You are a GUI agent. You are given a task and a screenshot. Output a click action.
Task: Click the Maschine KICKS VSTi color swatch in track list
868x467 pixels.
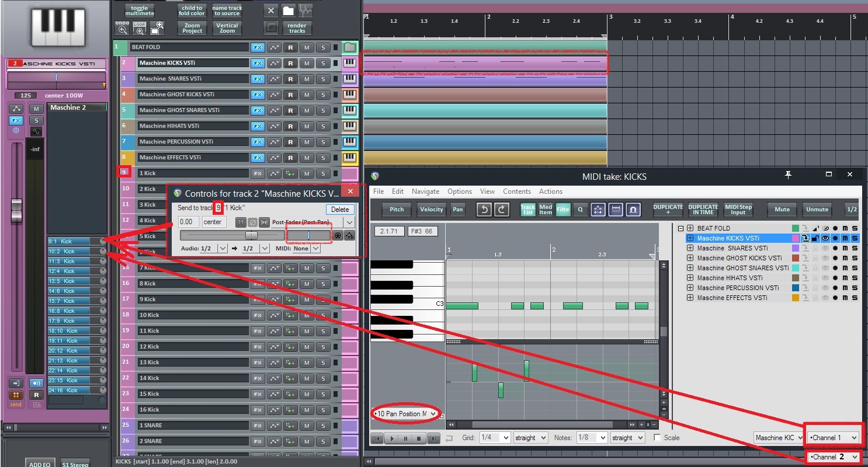(796, 238)
